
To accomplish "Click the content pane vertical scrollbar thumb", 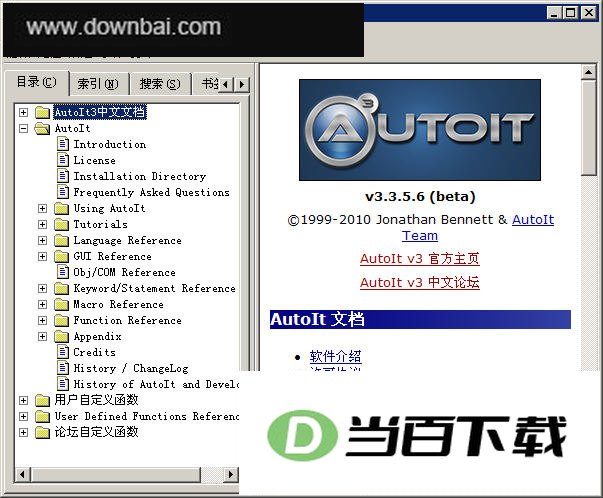I will pyautogui.click(x=588, y=128).
